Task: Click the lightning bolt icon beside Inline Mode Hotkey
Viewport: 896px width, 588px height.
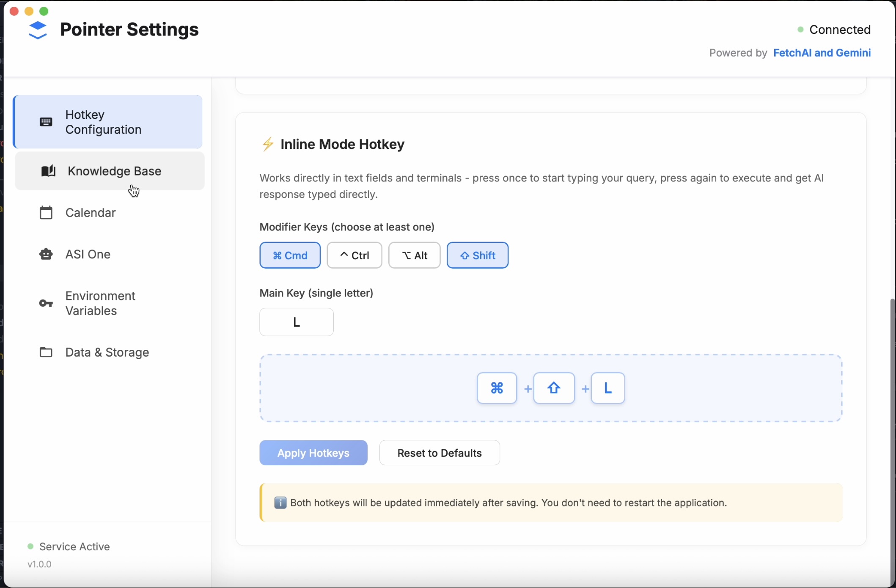Action: tap(268, 144)
